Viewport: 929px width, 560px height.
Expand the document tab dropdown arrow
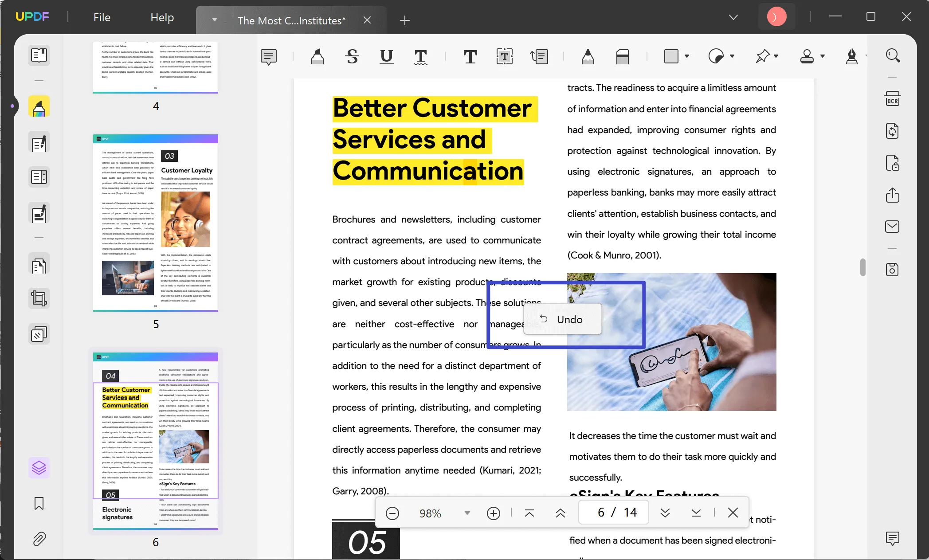214,20
